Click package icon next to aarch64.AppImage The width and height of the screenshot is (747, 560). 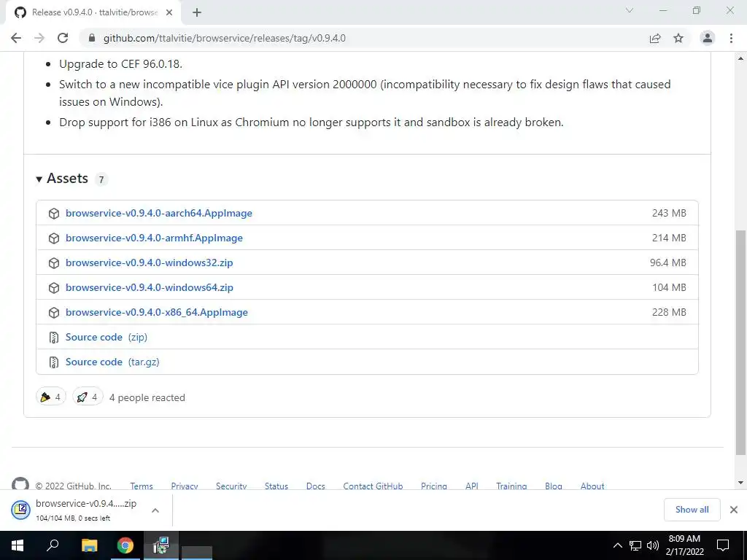coord(54,214)
